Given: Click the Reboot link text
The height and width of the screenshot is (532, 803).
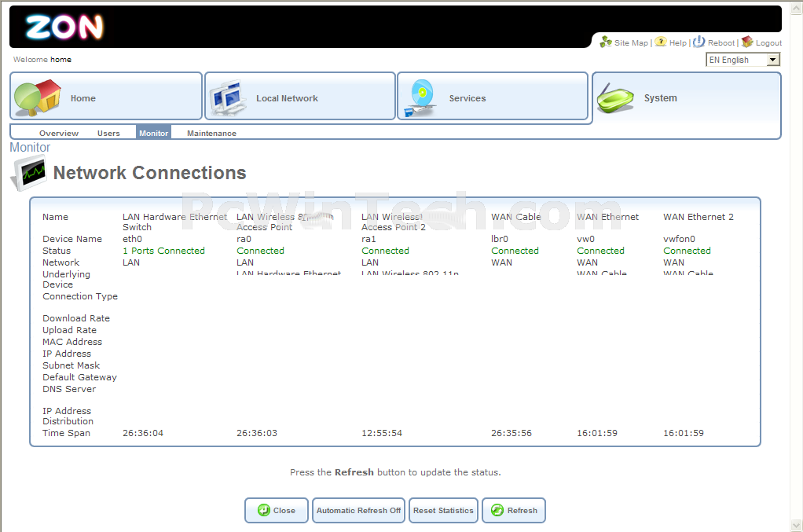Looking at the screenshot, I should click(x=721, y=43).
